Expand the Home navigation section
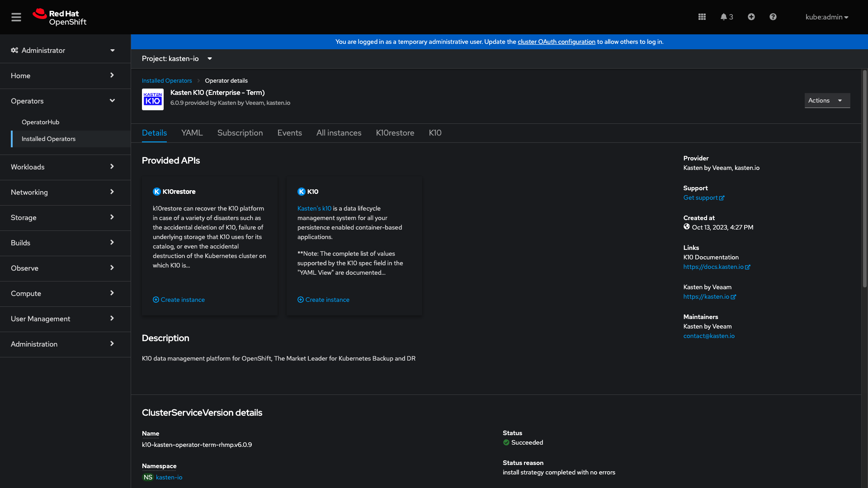Image resolution: width=868 pixels, height=488 pixels. click(65, 75)
